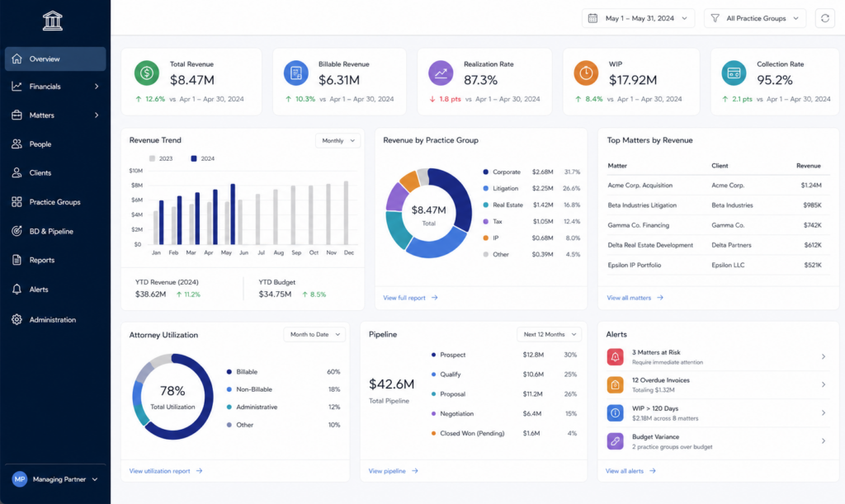Open the Budget Variance alert row
Image resolution: width=845 pixels, height=504 pixels.
click(x=717, y=441)
